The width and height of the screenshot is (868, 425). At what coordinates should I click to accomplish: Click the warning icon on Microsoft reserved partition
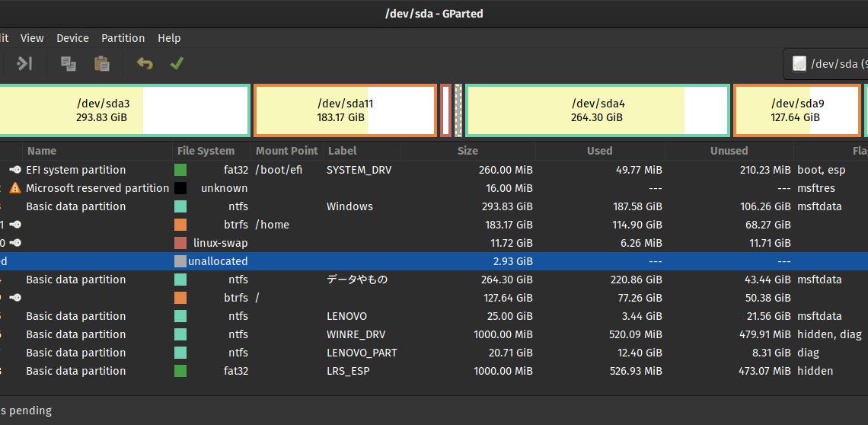(x=15, y=188)
